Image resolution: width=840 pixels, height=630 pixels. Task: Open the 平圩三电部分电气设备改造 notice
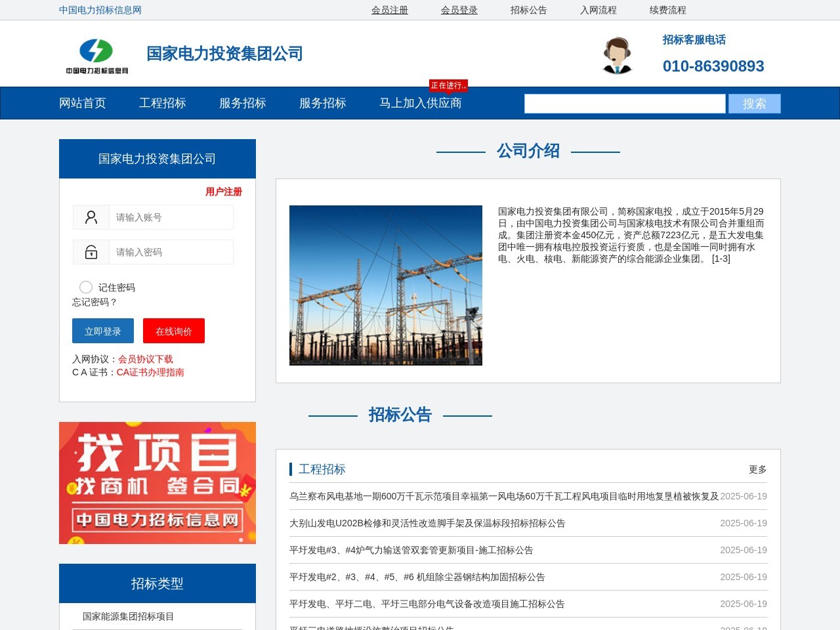427,604
